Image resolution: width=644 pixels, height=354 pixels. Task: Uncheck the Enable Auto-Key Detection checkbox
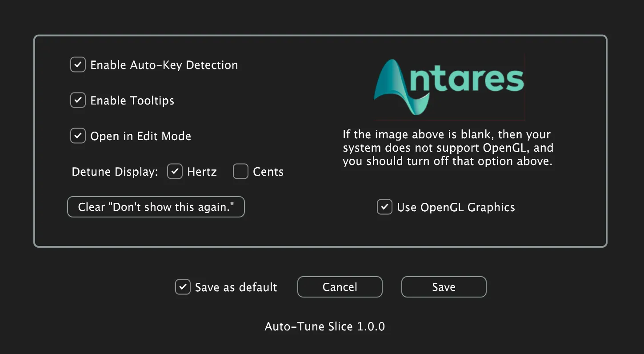pos(78,64)
